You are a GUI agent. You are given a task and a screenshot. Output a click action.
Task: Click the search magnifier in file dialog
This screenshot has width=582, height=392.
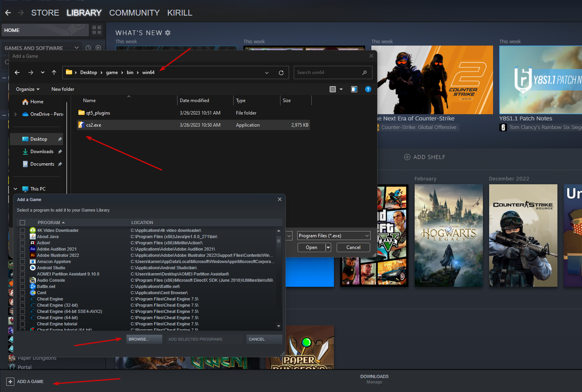pos(364,72)
